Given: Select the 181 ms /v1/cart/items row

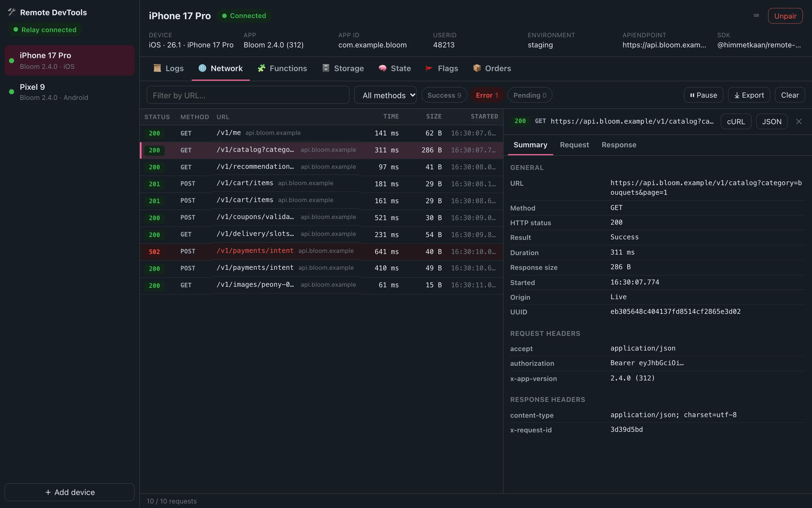Looking at the screenshot, I should pyautogui.click(x=321, y=184).
